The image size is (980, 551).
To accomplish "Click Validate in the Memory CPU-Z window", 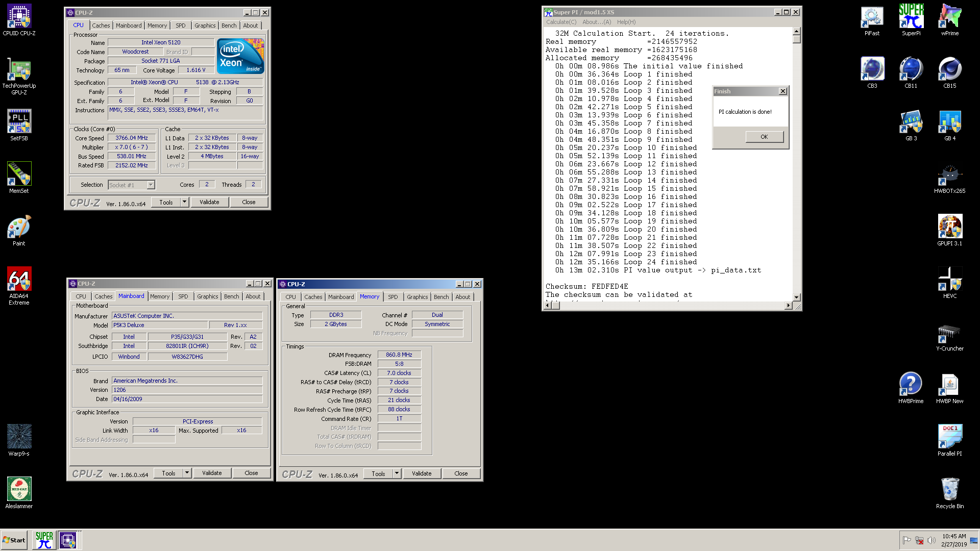I will [x=422, y=473].
